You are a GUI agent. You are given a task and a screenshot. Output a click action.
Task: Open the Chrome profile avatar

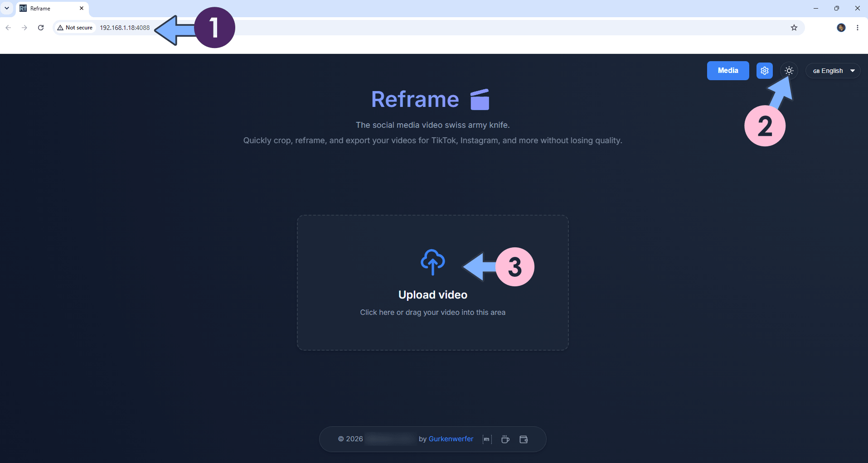841,28
